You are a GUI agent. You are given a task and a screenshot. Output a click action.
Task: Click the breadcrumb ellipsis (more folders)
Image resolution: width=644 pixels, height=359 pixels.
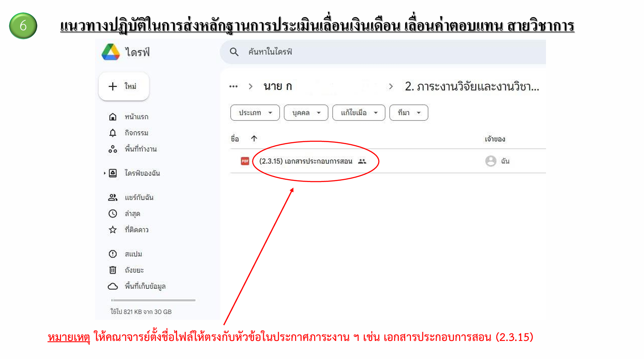click(233, 87)
